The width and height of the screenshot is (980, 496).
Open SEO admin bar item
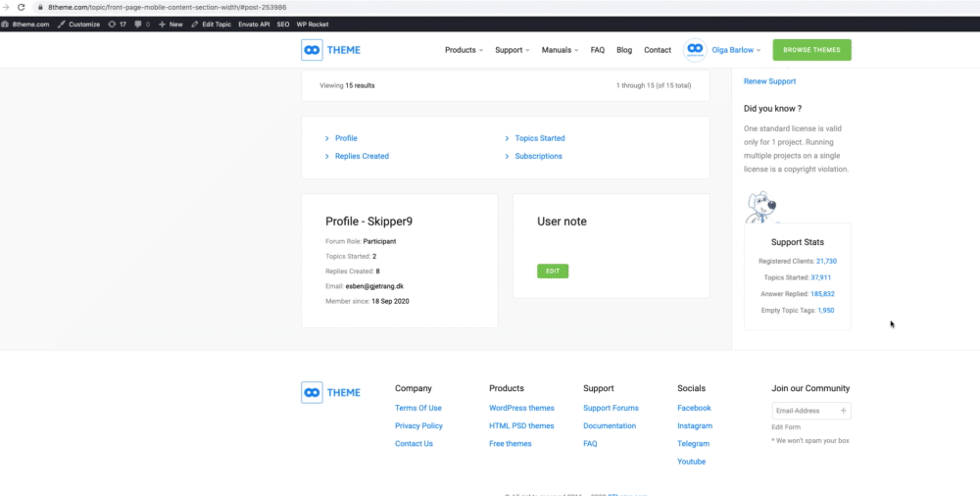(x=283, y=25)
